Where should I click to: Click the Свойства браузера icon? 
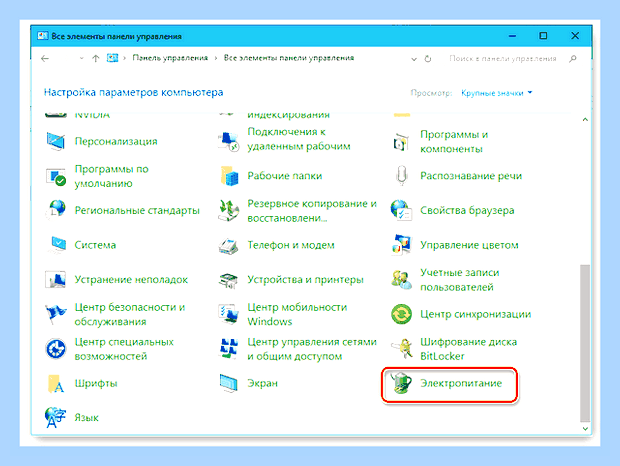[401, 210]
